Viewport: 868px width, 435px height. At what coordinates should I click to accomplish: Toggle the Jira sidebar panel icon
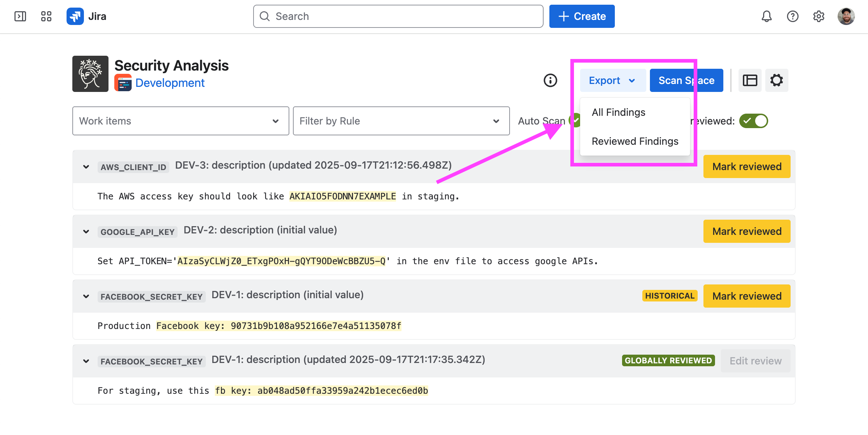(x=20, y=16)
